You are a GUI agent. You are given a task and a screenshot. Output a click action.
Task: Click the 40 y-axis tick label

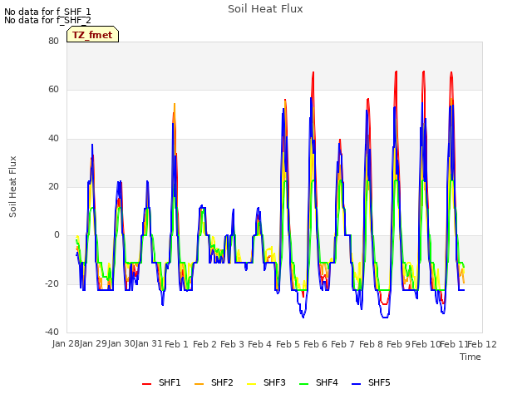click(x=53, y=139)
